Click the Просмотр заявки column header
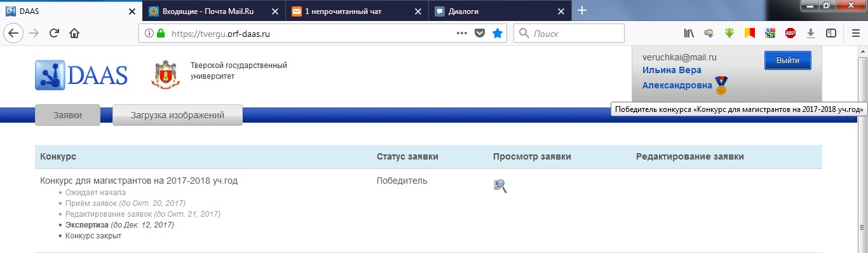Image resolution: width=868 pixels, height=253 pixels. pyautogui.click(x=532, y=156)
